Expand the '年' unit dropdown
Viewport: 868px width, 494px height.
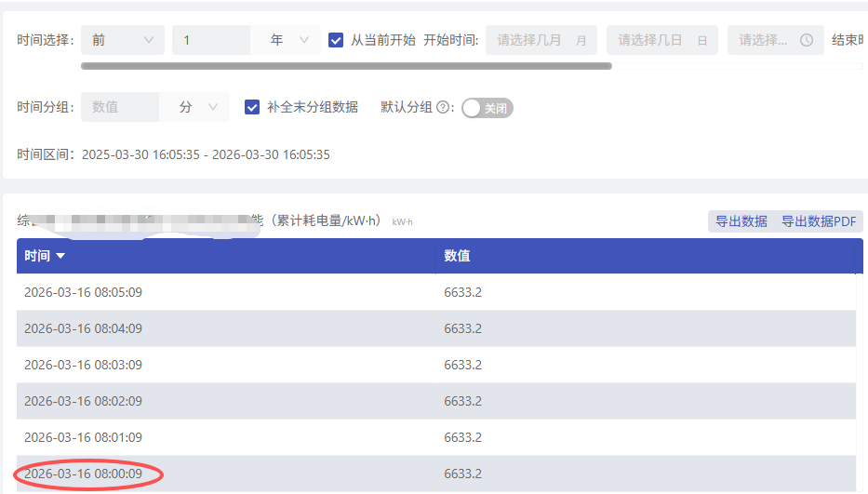(x=288, y=40)
